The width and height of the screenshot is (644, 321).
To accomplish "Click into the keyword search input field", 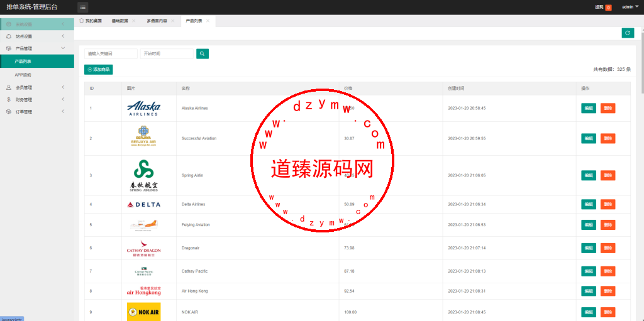I will click(x=111, y=54).
